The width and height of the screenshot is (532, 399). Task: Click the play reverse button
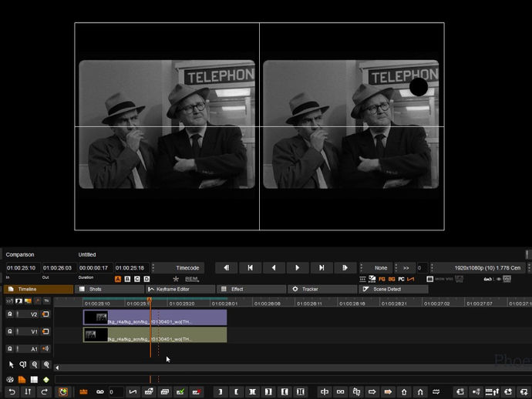(x=274, y=268)
